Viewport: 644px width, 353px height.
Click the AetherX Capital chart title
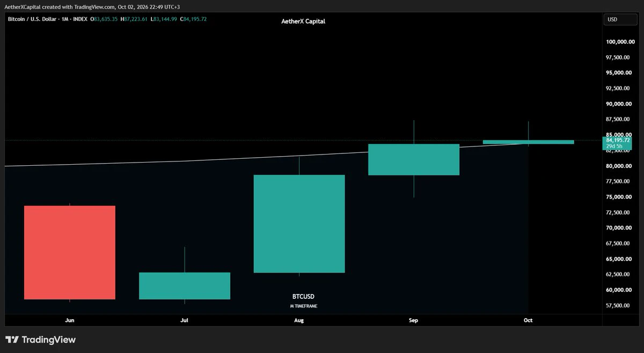(303, 21)
